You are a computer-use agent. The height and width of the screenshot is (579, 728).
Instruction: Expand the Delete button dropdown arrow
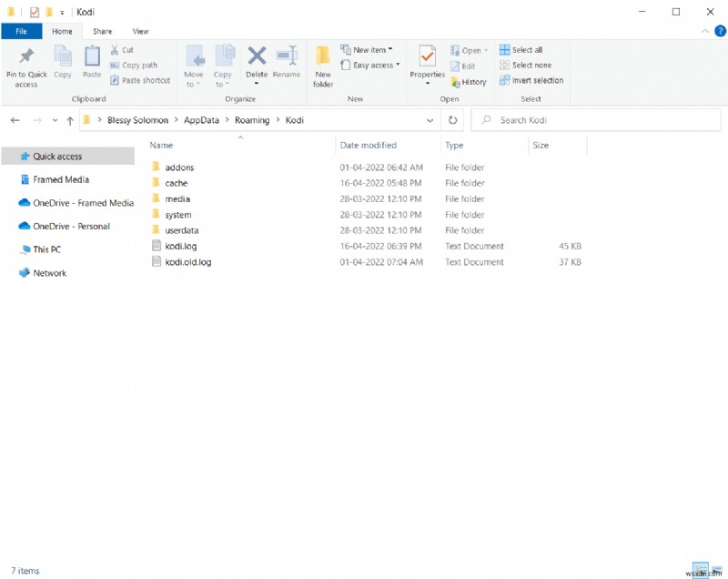point(257,84)
